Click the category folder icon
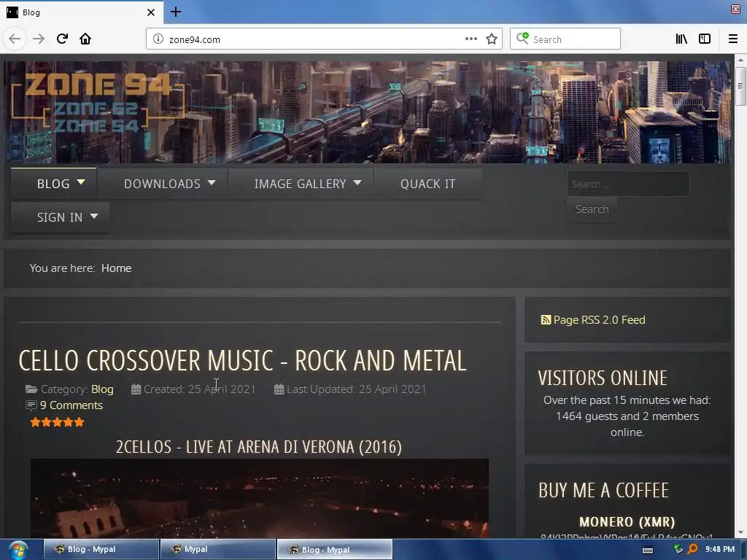747x560 pixels. 31,389
